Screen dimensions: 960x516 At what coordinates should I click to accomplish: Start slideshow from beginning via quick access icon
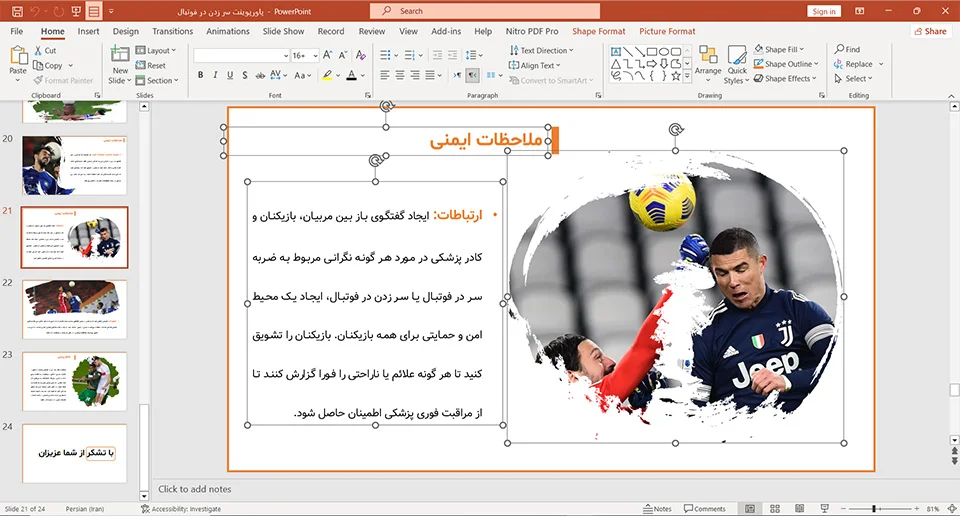(x=76, y=11)
